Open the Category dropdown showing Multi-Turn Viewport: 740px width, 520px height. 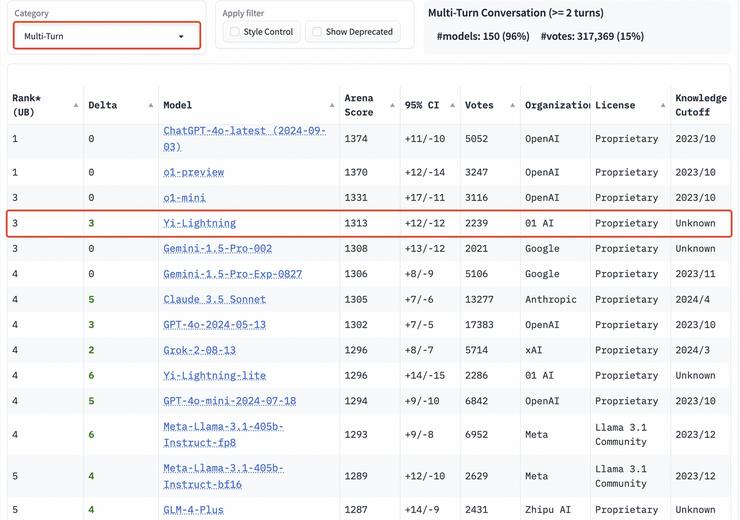pos(107,36)
